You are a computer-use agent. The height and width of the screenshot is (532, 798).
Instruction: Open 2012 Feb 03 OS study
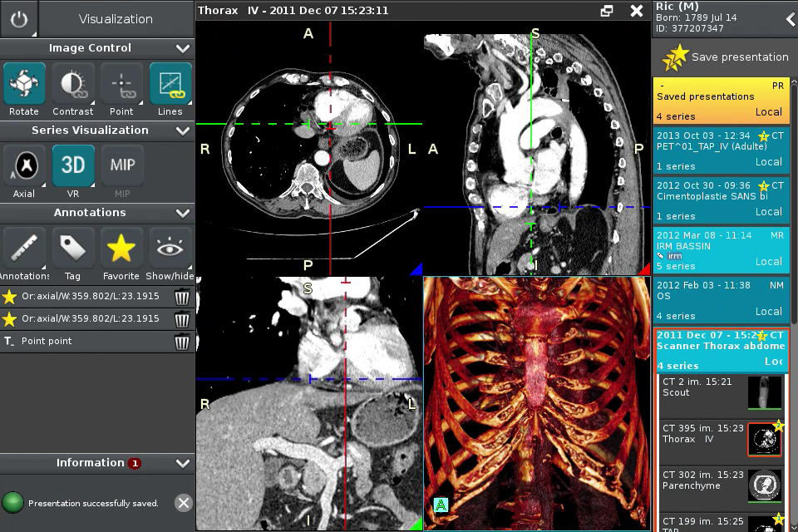722,300
